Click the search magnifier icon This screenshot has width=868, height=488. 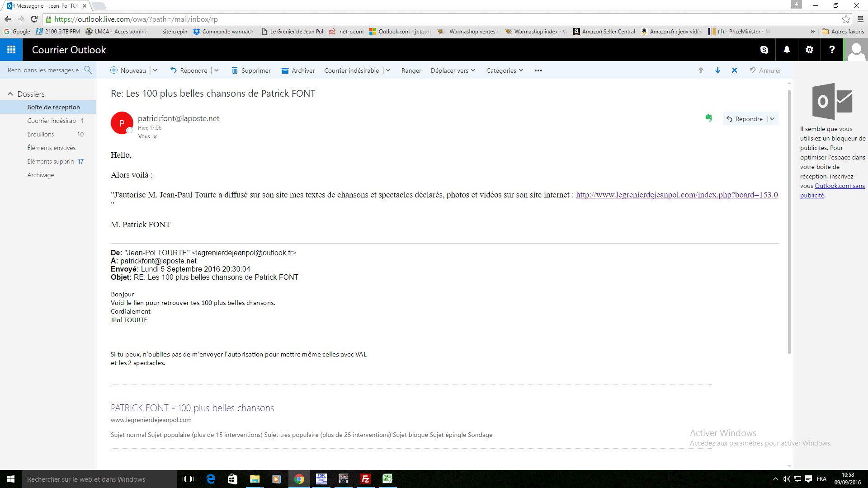(88, 70)
